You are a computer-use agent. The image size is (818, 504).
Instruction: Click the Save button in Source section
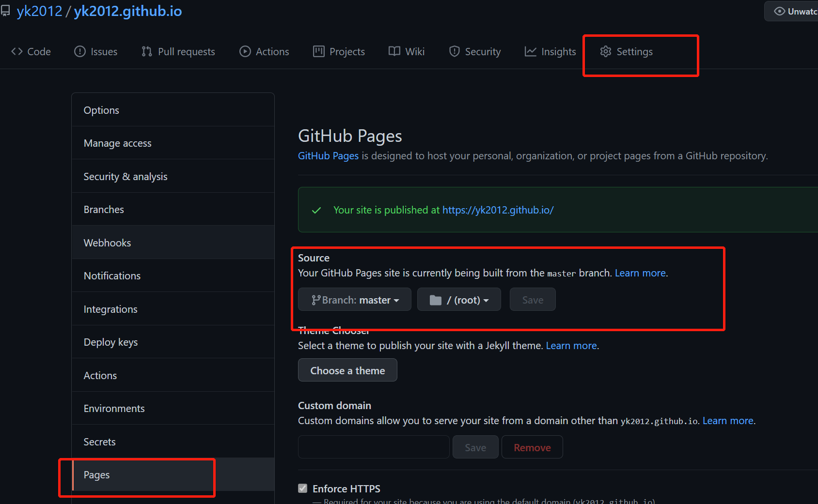tap(533, 300)
